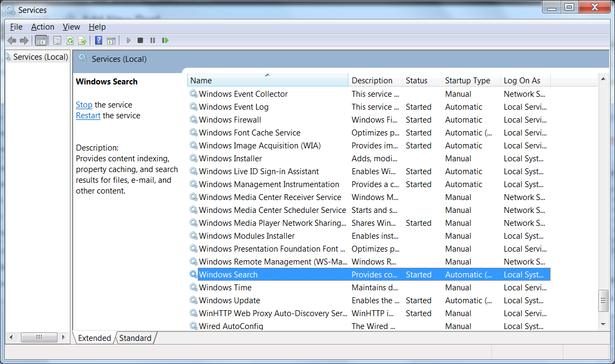Click the Stop Service square icon

[140, 40]
